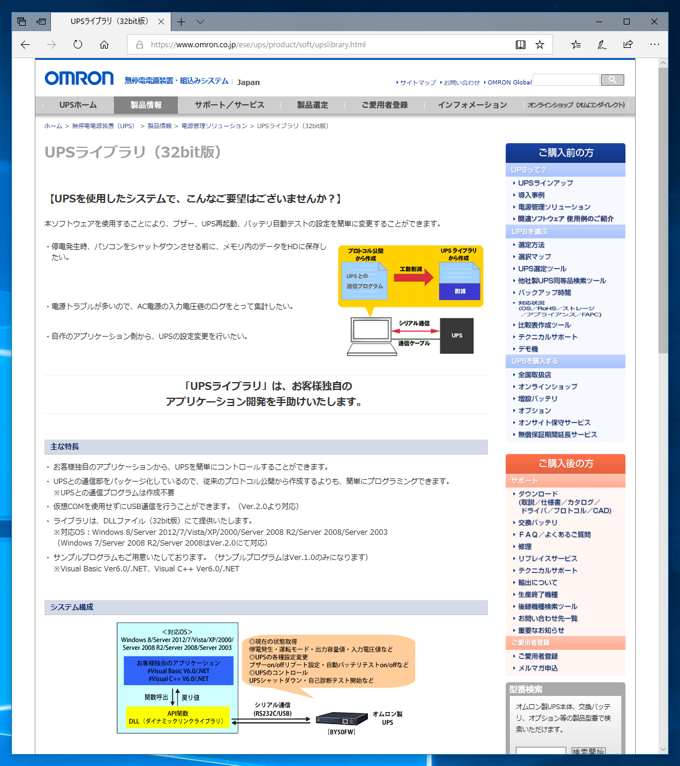The image size is (680, 766).
Task: Click the UPS library diagram image
Action: pyautogui.click(x=410, y=300)
